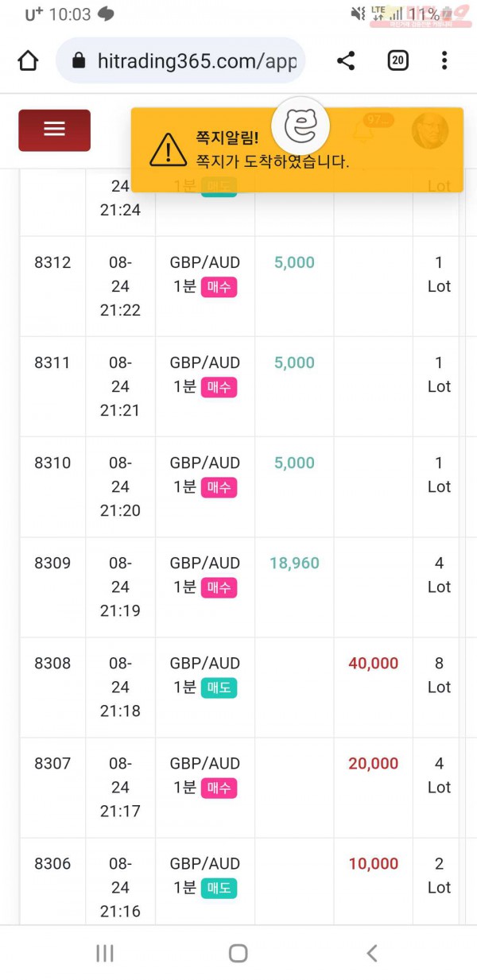Tap the 쪽지알림 message notification banner
Image resolution: width=477 pixels, height=980 pixels.
point(297,149)
